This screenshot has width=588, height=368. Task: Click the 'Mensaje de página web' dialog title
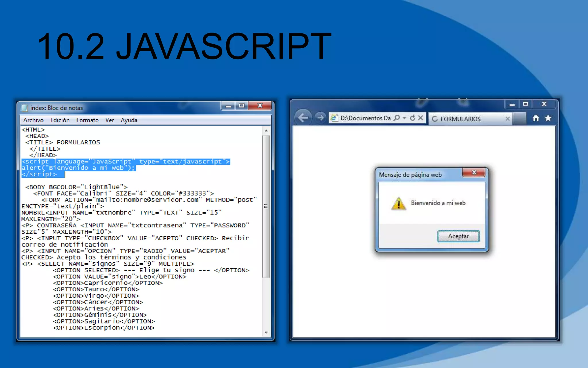[410, 175]
